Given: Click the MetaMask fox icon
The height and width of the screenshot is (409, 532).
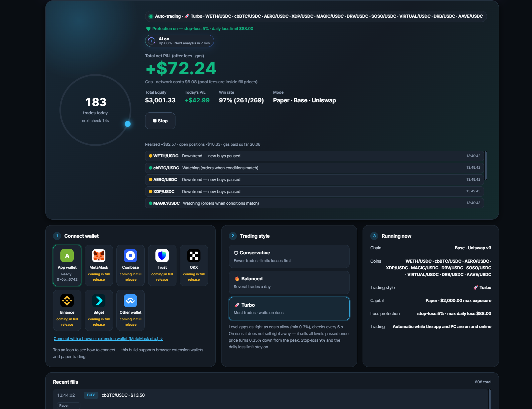Looking at the screenshot, I should (x=99, y=256).
